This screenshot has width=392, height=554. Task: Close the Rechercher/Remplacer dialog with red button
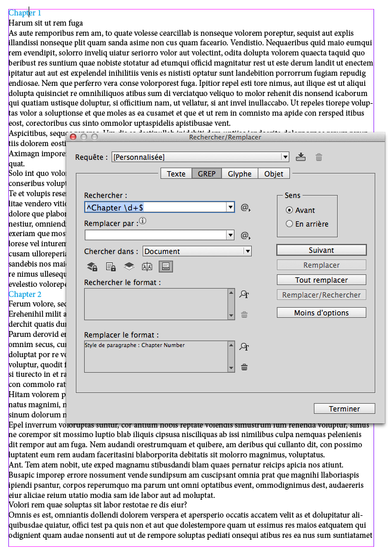73,137
